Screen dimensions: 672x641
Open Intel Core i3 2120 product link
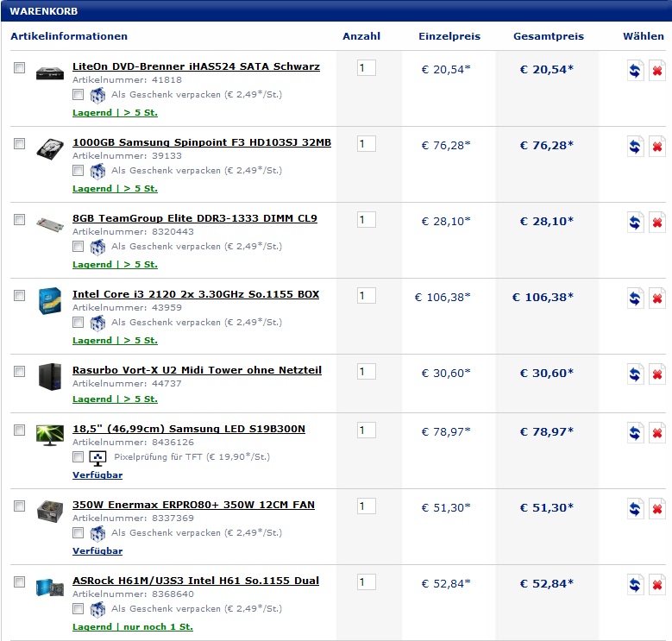click(x=196, y=294)
